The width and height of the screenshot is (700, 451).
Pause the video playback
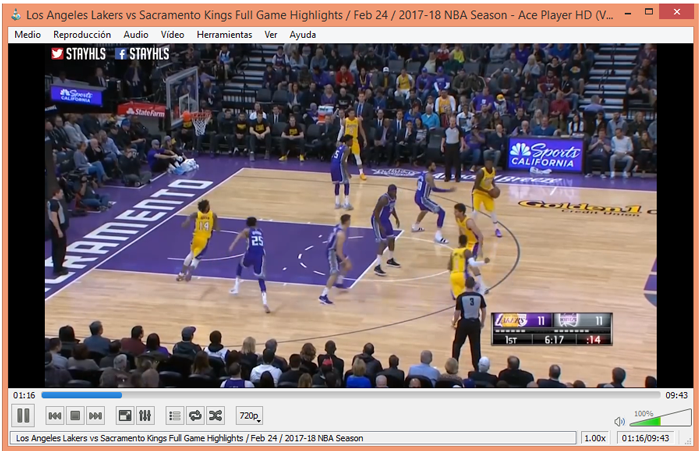tap(23, 416)
